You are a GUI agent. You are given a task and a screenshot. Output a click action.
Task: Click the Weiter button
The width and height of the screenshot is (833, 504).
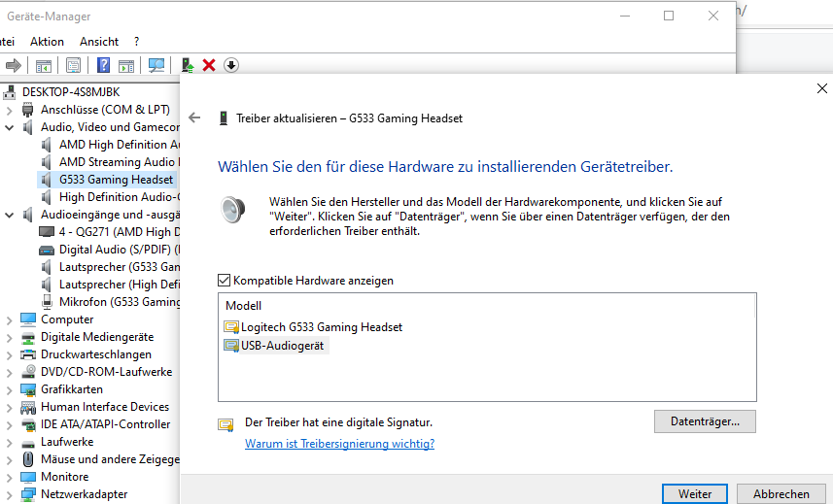(695, 494)
